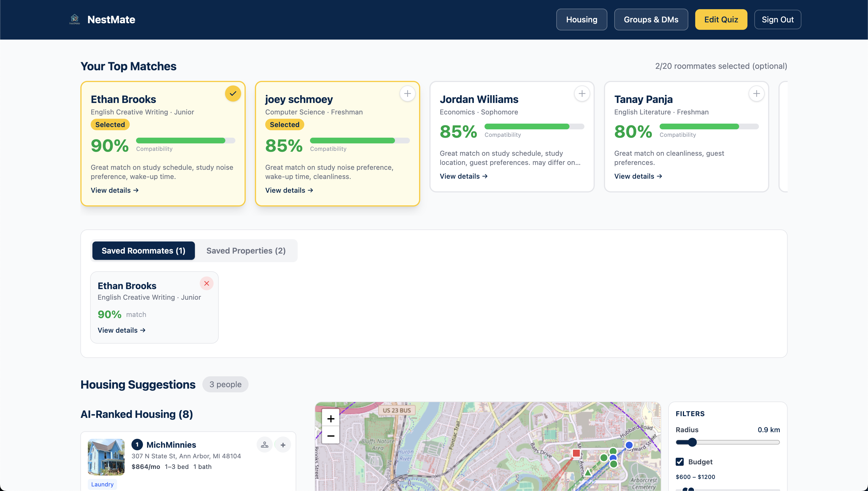Adjust the Radius slider handle
The width and height of the screenshot is (868, 491).
click(692, 442)
